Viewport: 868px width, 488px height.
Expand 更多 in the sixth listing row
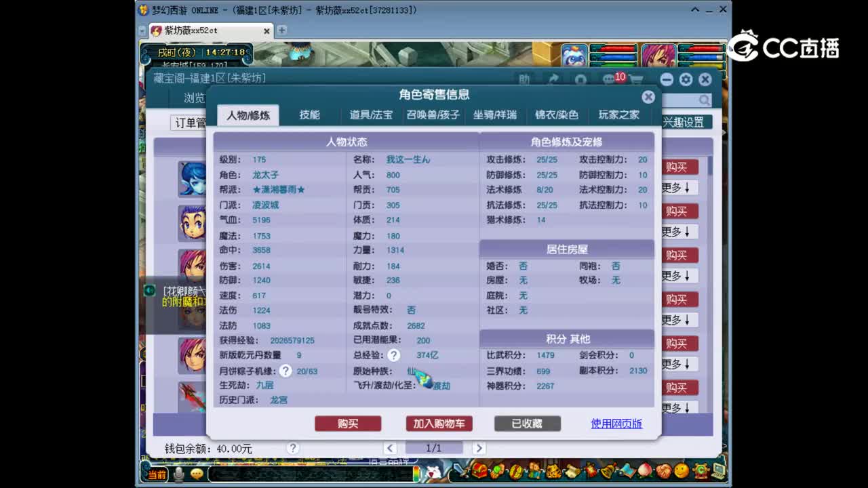[x=679, y=408]
